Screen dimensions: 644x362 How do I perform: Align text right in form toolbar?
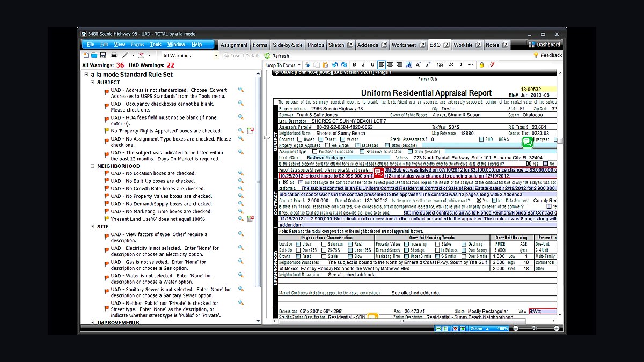(399, 65)
